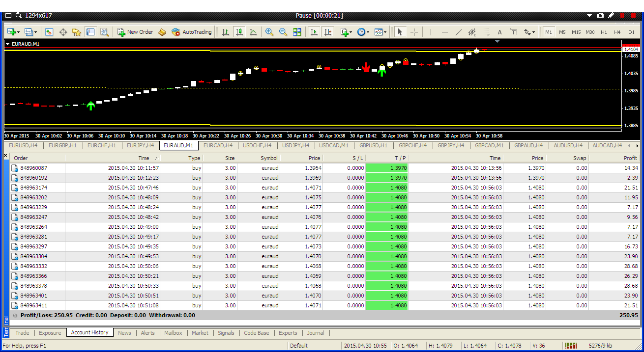This screenshot has height=352, width=644.
Task: Click the red pause icon in recorder bar
Action: pyautogui.click(x=622, y=16)
